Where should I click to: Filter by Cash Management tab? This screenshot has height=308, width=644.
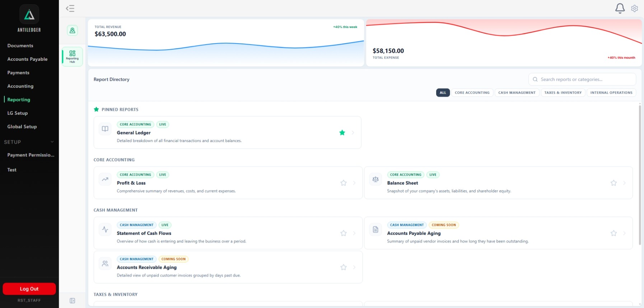point(517,93)
